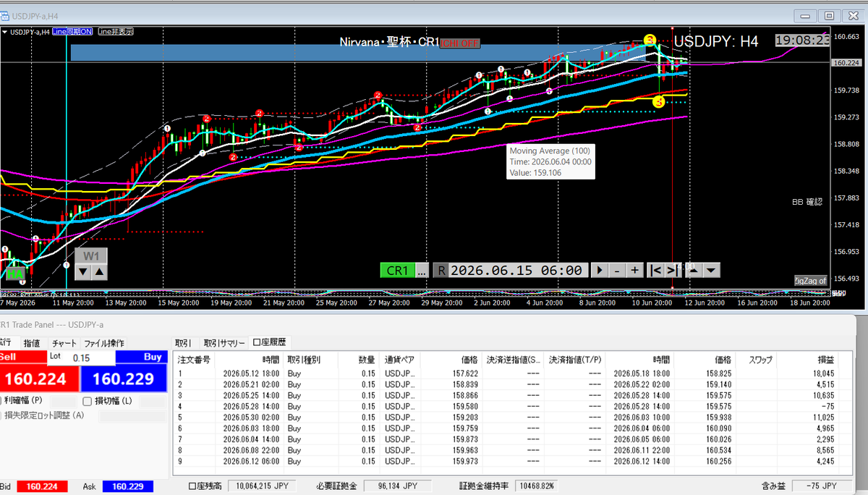Click the W1 timeframe label
868x495 pixels.
tap(92, 255)
